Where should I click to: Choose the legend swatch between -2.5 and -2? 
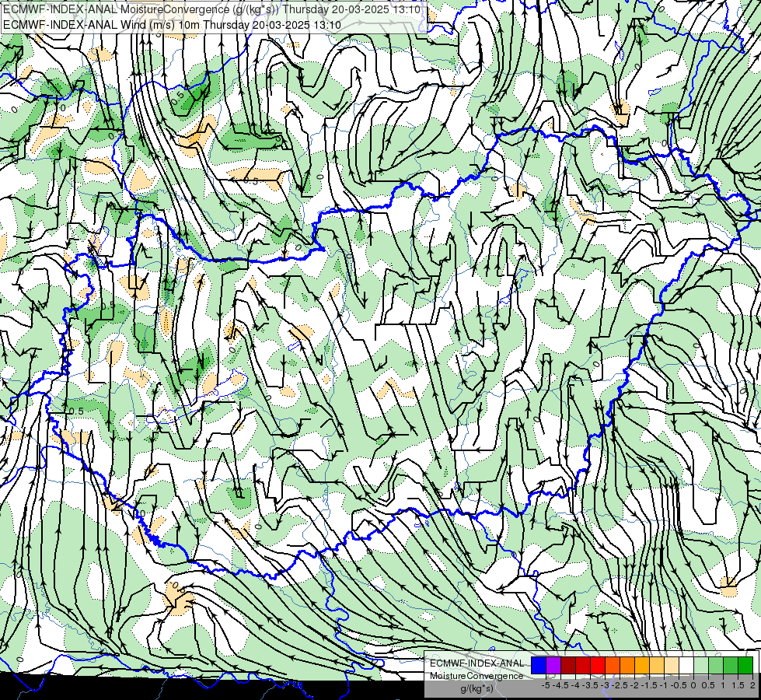click(627, 665)
